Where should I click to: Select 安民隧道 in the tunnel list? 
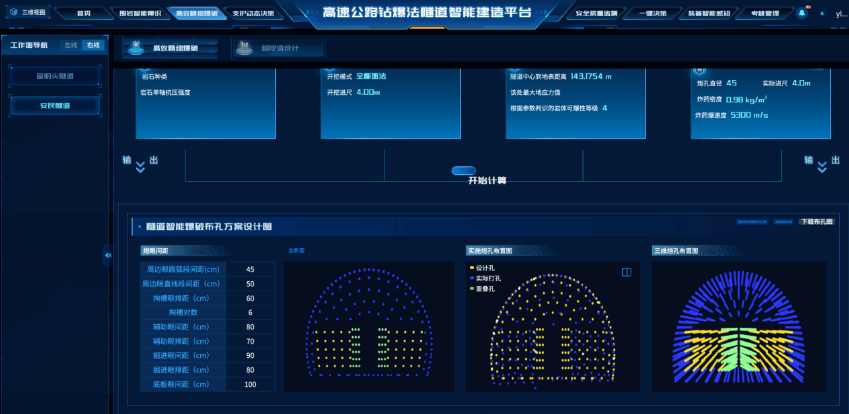click(x=55, y=104)
